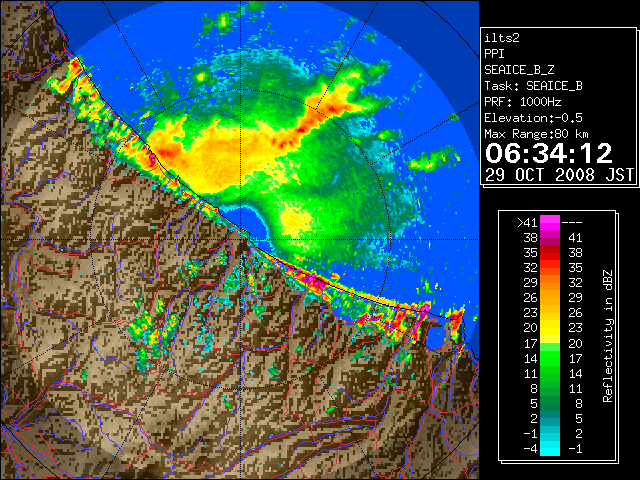Click the date 29 OCT 2008 JST
This screenshot has width=640, height=480.
(x=559, y=175)
